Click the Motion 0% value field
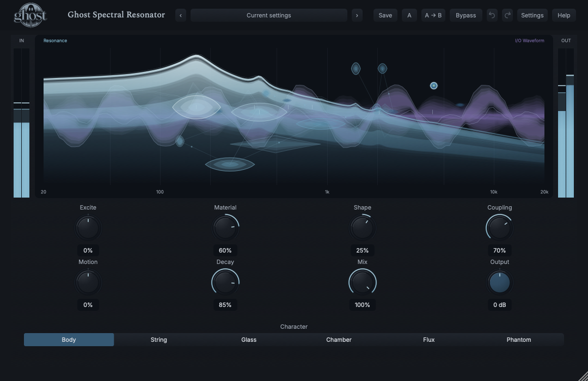 click(x=88, y=304)
